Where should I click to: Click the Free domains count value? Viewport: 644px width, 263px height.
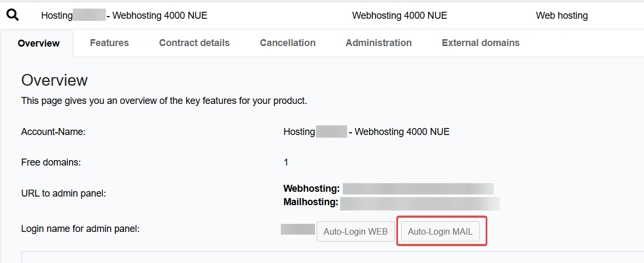click(286, 162)
